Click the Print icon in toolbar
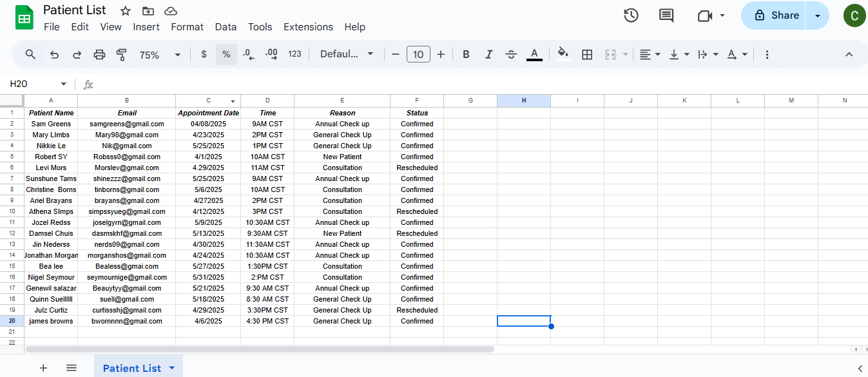868x377 pixels. point(99,55)
